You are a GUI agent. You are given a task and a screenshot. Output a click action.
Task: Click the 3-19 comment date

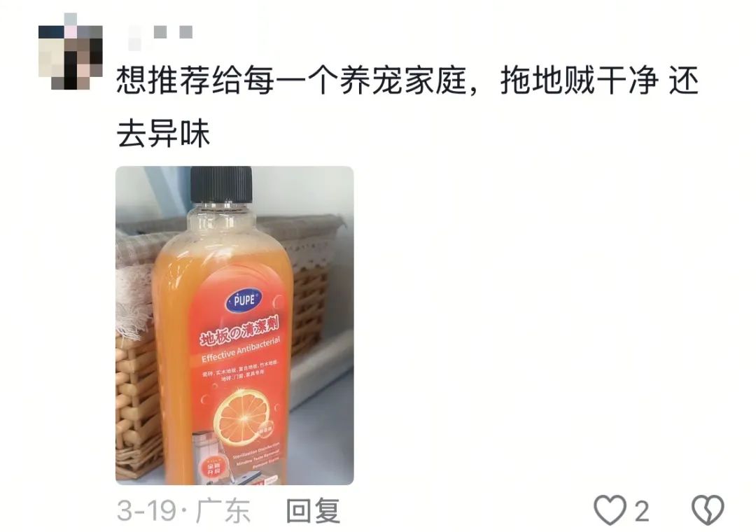tap(147, 511)
